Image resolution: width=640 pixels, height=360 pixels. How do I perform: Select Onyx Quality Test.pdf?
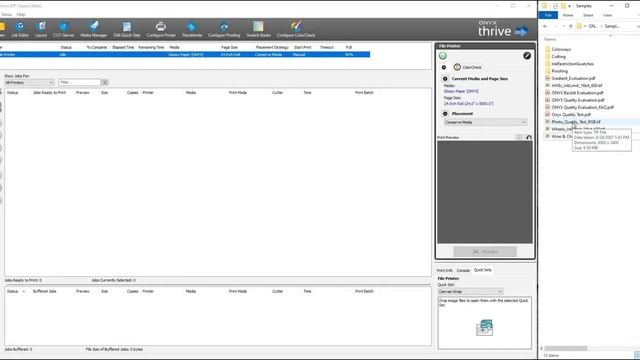(571, 115)
